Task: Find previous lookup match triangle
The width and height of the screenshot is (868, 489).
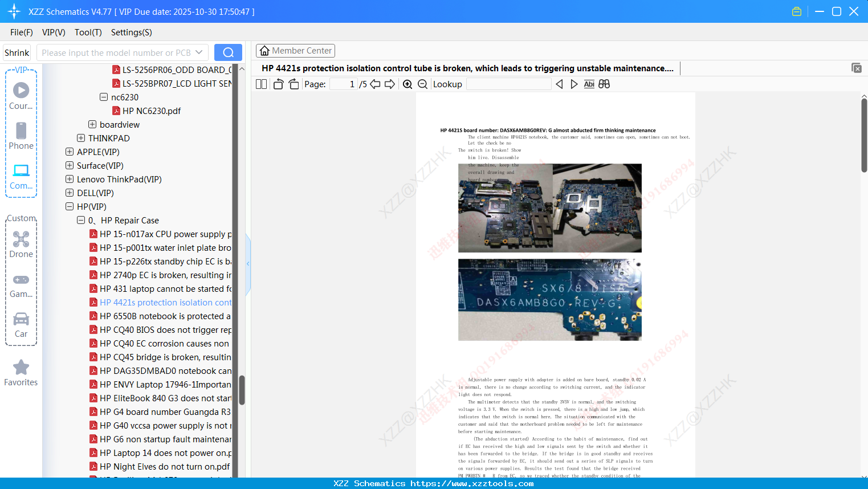Action: [559, 84]
